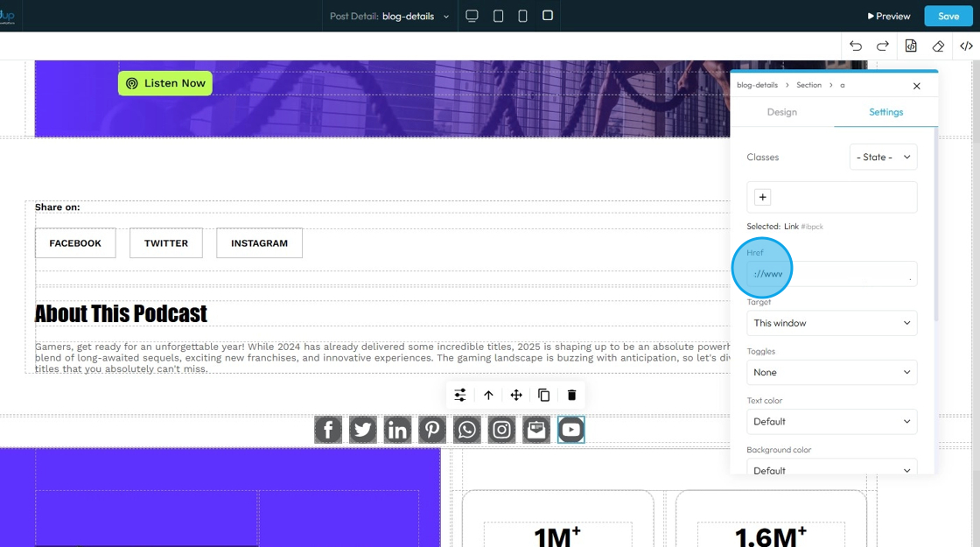This screenshot has width=980, height=547.
Task: Select the About This Podcast heading
Action: click(121, 314)
